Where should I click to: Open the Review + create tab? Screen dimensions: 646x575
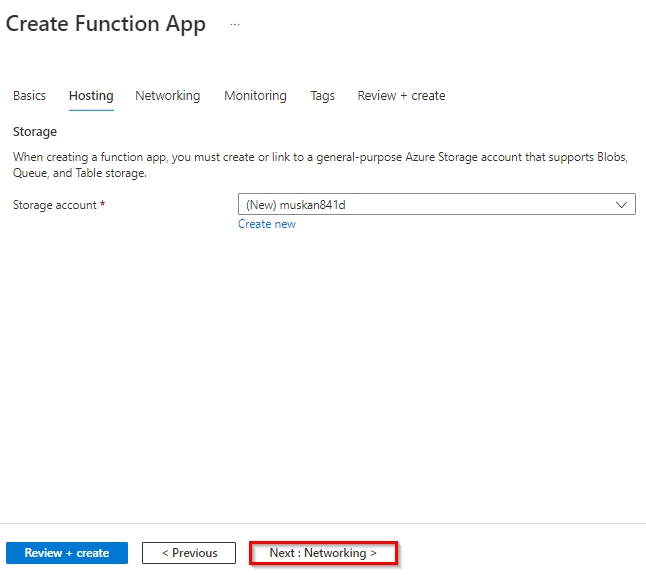(401, 96)
